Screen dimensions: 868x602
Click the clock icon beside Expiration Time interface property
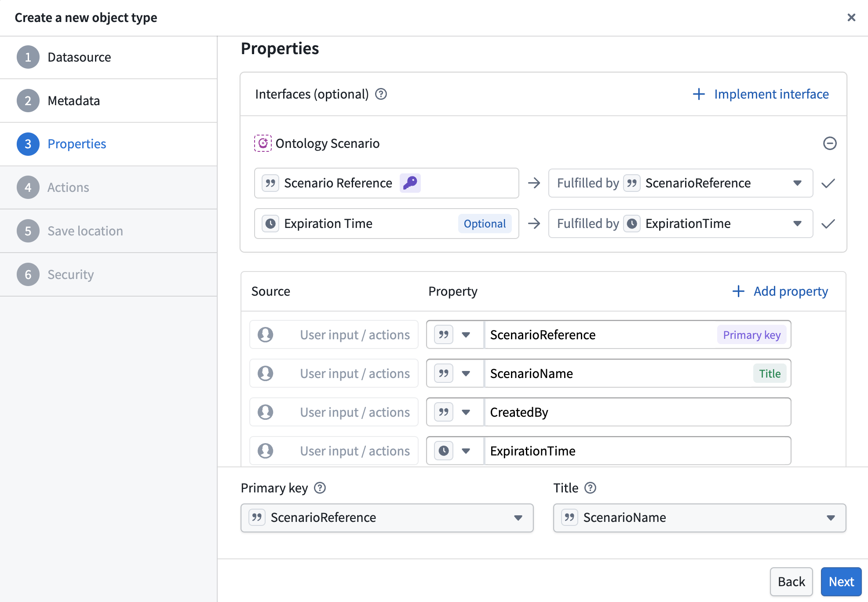tap(270, 224)
